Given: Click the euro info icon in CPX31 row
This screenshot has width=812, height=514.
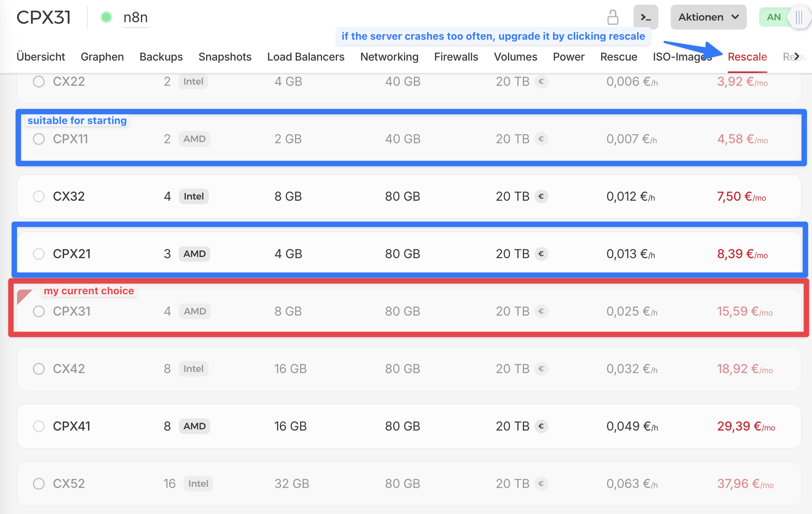Looking at the screenshot, I should tap(541, 311).
